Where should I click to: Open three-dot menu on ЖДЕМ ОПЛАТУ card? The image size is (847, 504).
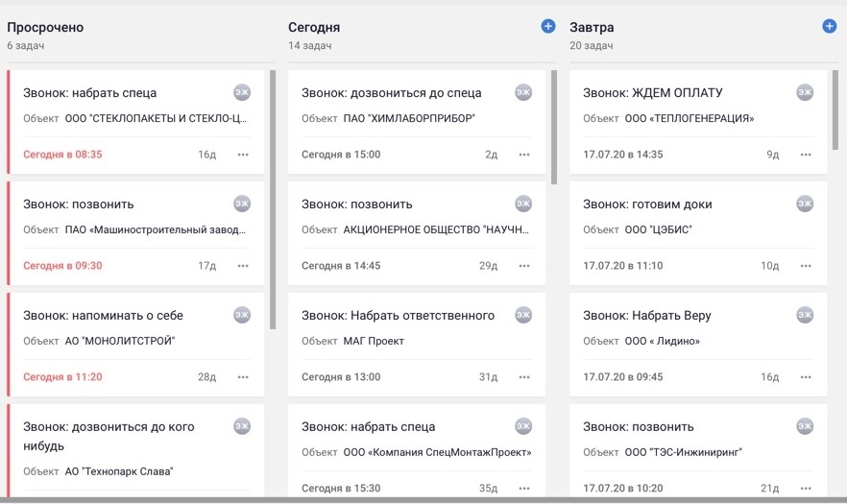click(x=806, y=155)
